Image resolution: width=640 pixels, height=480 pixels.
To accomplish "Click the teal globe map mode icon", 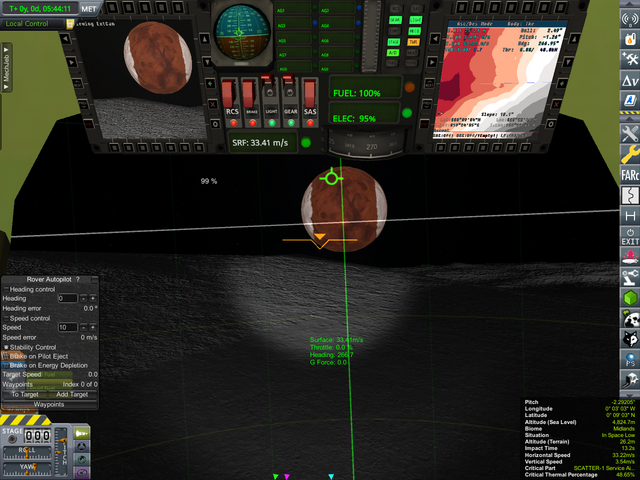I will click(x=82, y=459).
